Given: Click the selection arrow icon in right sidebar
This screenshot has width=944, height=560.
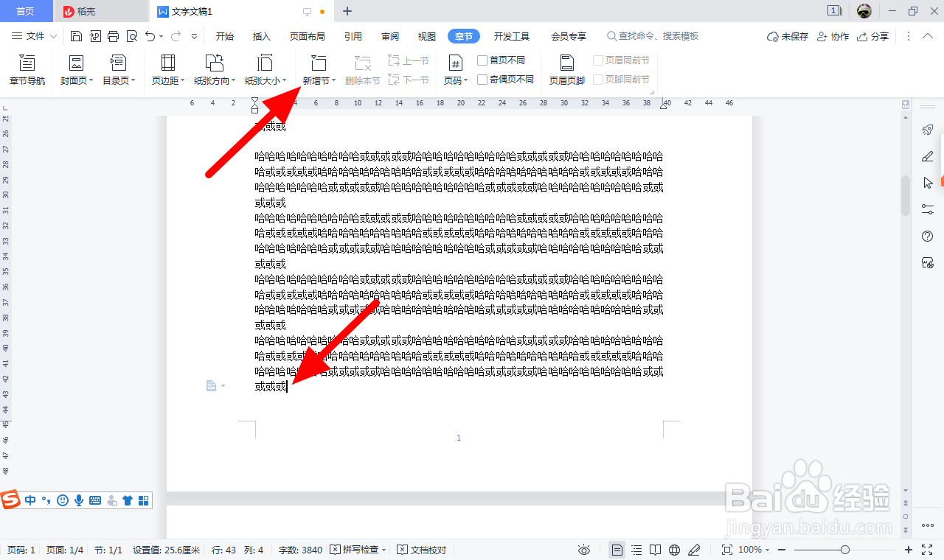Looking at the screenshot, I should [928, 183].
